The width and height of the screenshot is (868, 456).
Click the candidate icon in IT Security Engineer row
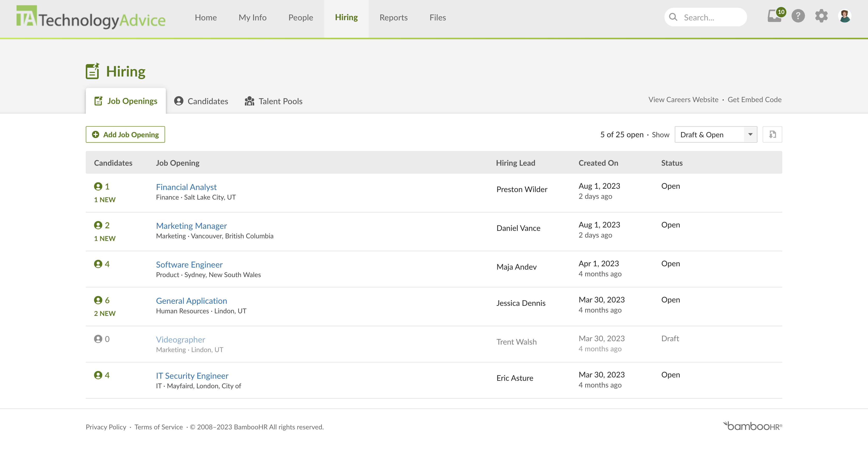[98, 375]
